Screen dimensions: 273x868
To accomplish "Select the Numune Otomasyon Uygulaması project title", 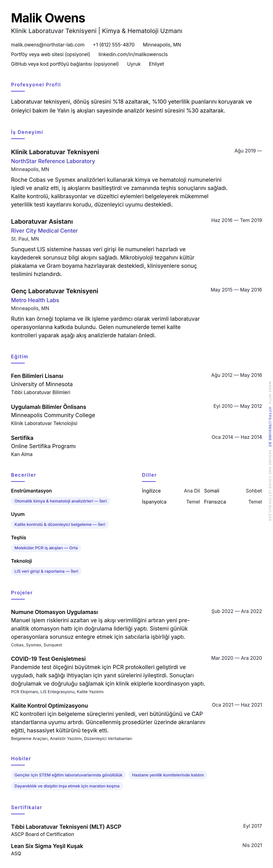I will (54, 612).
